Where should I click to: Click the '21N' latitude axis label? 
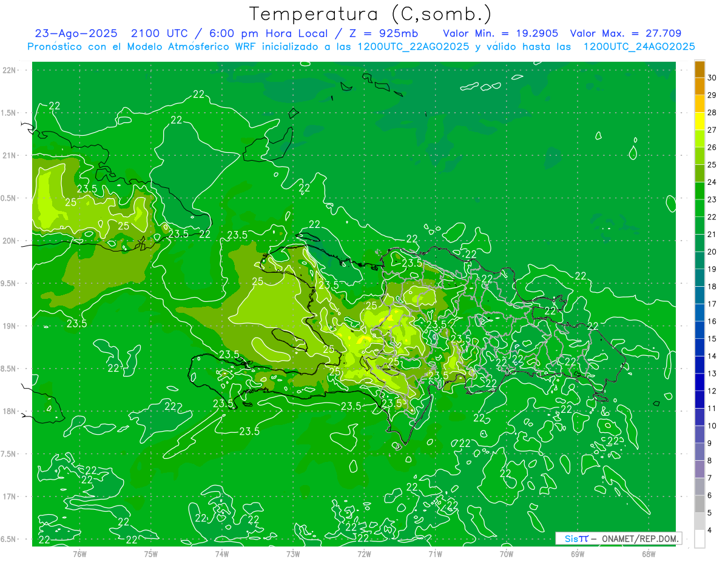[x=9, y=156]
